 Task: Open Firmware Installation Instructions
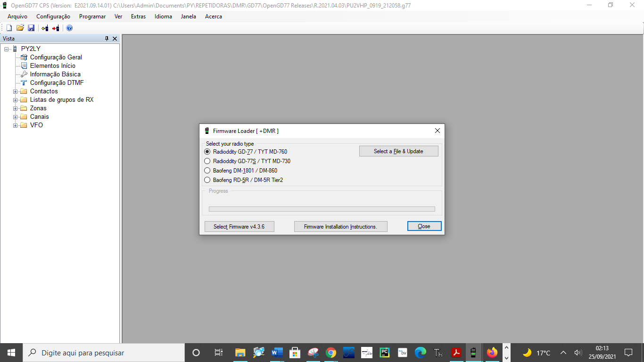click(x=340, y=226)
